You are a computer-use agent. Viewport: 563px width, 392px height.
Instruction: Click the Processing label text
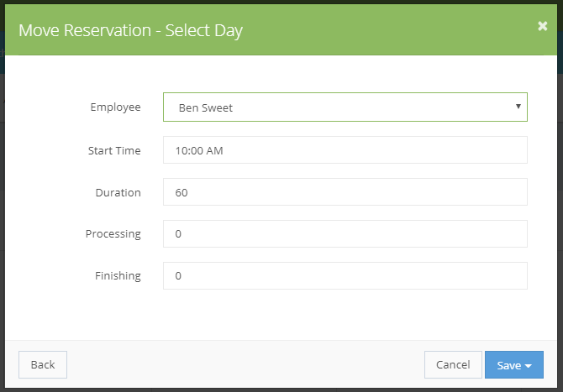click(x=113, y=234)
